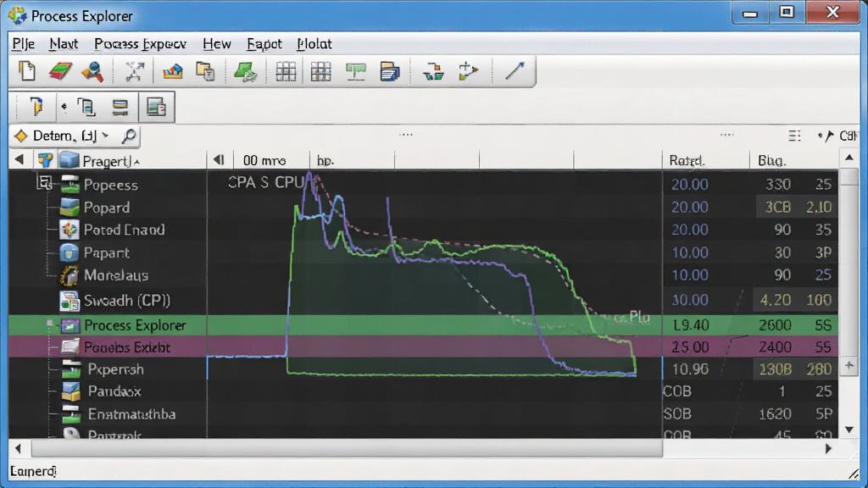Click the horizontal scrollbar right arrow

point(829,449)
